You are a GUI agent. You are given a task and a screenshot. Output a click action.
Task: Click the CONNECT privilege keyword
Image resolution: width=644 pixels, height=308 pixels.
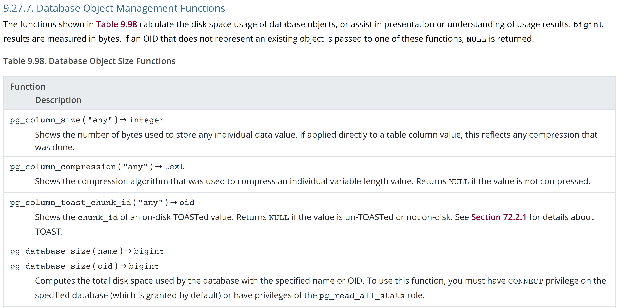point(525,281)
